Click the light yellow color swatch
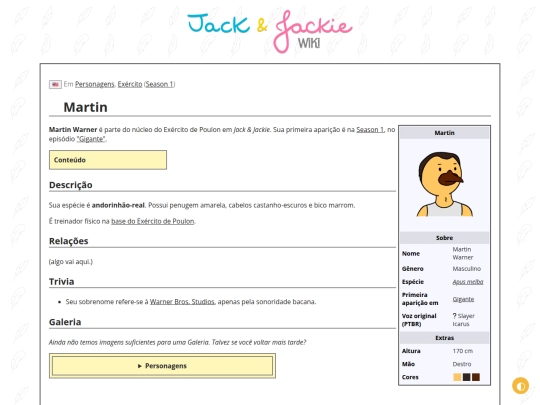 (x=457, y=377)
